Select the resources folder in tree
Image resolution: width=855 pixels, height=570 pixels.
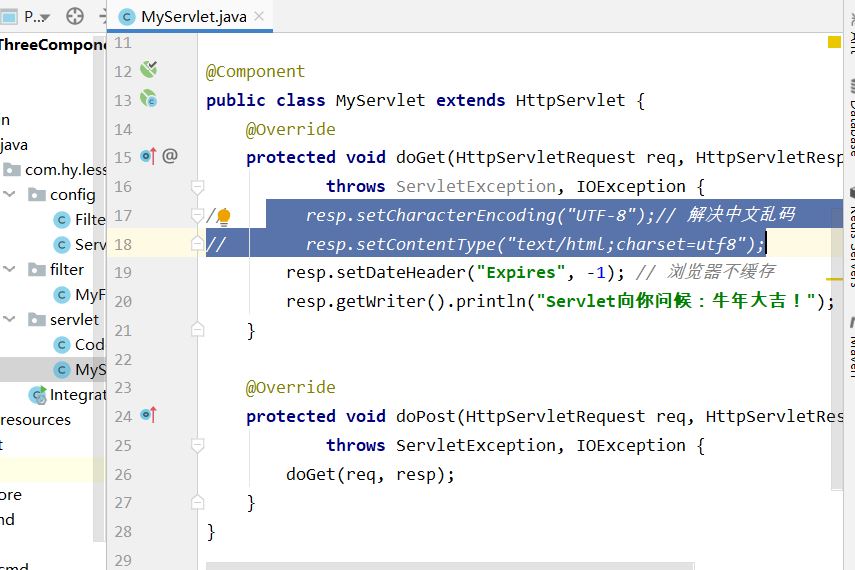click(35, 420)
